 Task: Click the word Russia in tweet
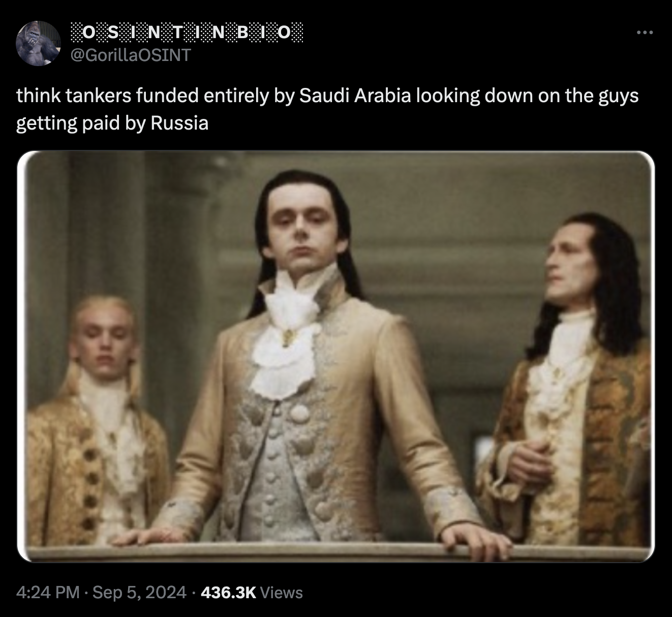[179, 123]
